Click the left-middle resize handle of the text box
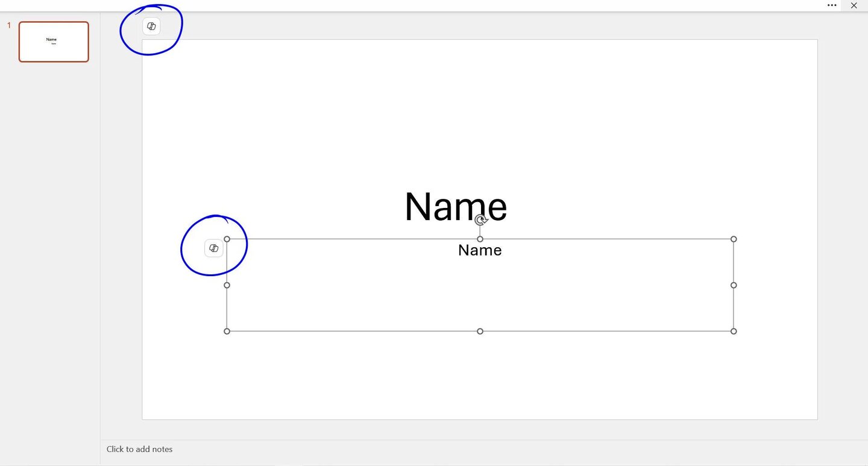Image resolution: width=868 pixels, height=466 pixels. point(227,285)
